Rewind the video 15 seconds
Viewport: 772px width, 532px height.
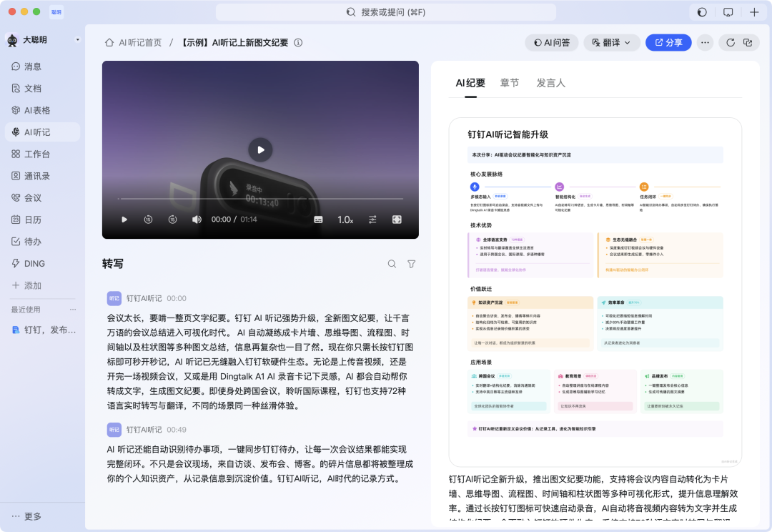pos(148,220)
